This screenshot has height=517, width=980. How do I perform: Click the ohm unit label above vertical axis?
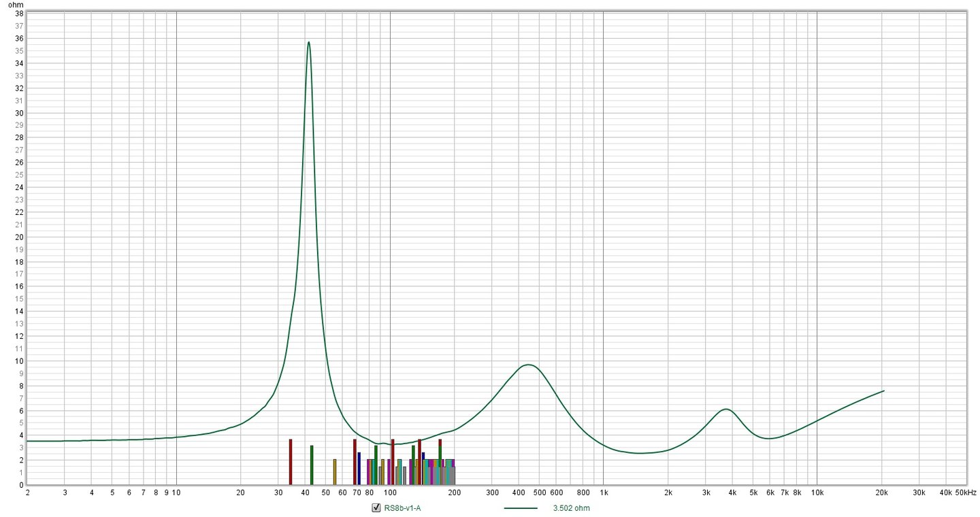pyautogui.click(x=14, y=5)
